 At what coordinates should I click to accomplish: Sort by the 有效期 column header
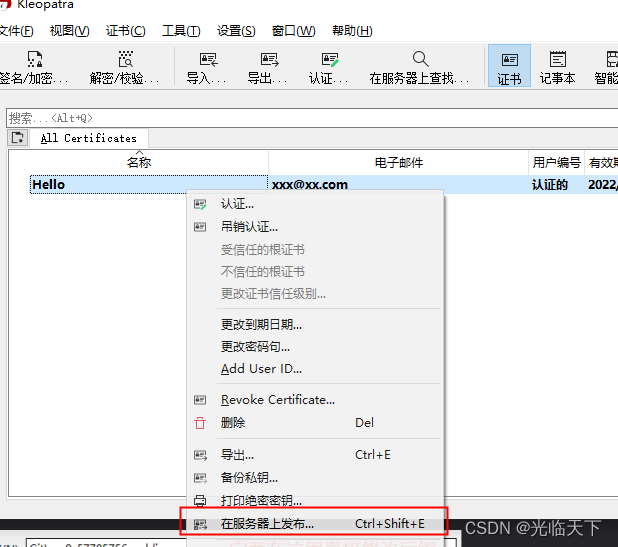point(601,162)
